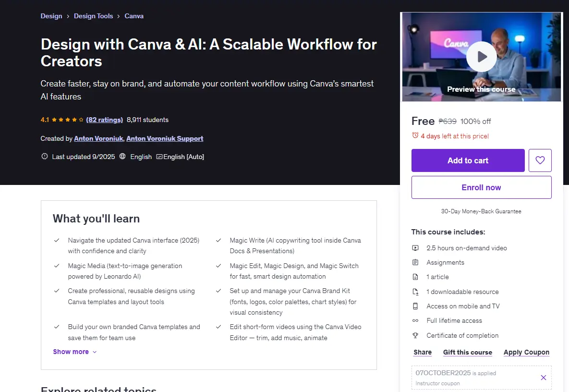Open instructor Anton Voroniuk profile
Viewport: 569px width, 392px height.
pyautogui.click(x=98, y=138)
